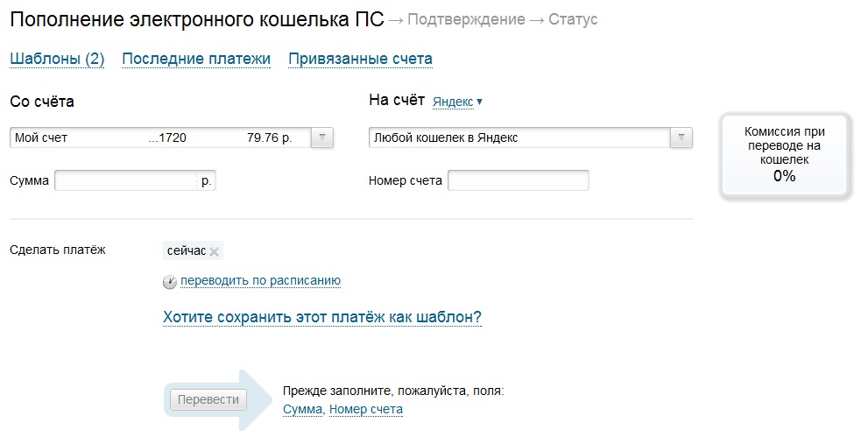The width and height of the screenshot is (868, 444).
Task: Click the Сумма input field
Action: point(135,181)
